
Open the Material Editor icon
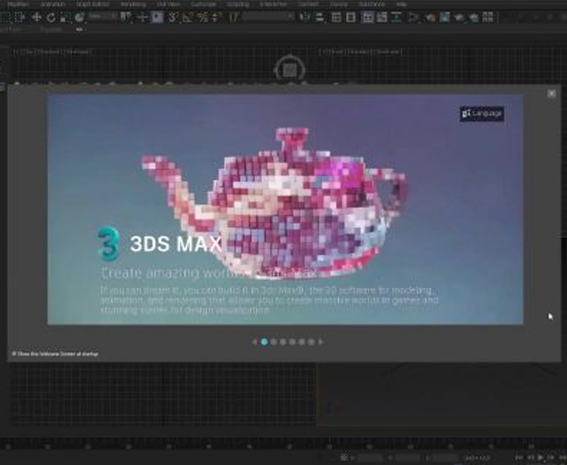click(x=413, y=17)
